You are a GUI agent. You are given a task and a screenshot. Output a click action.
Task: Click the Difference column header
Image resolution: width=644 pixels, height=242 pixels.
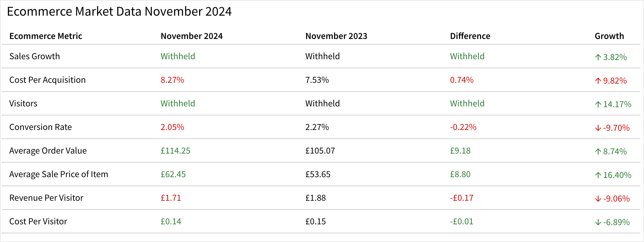tap(470, 36)
